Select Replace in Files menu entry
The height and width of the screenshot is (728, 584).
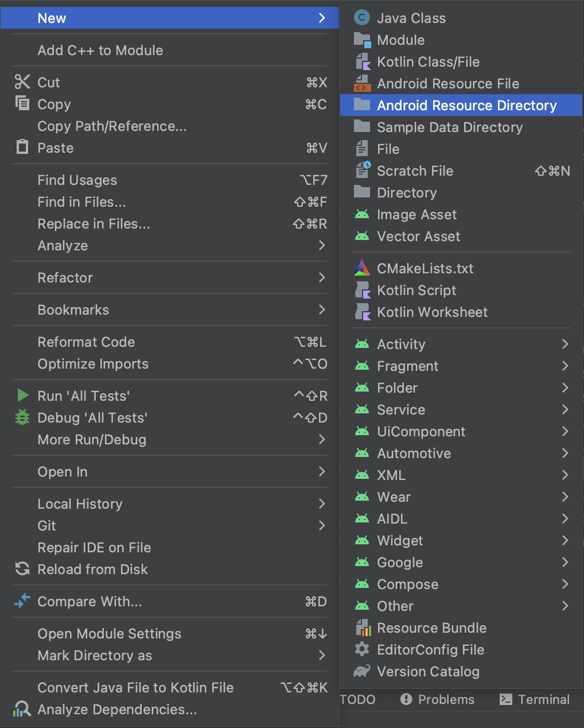(170, 224)
